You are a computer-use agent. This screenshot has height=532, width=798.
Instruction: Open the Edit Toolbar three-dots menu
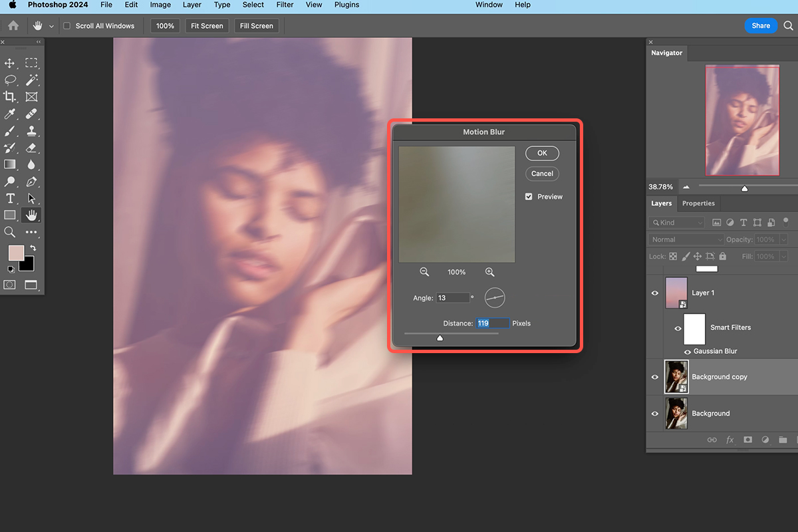pyautogui.click(x=31, y=232)
